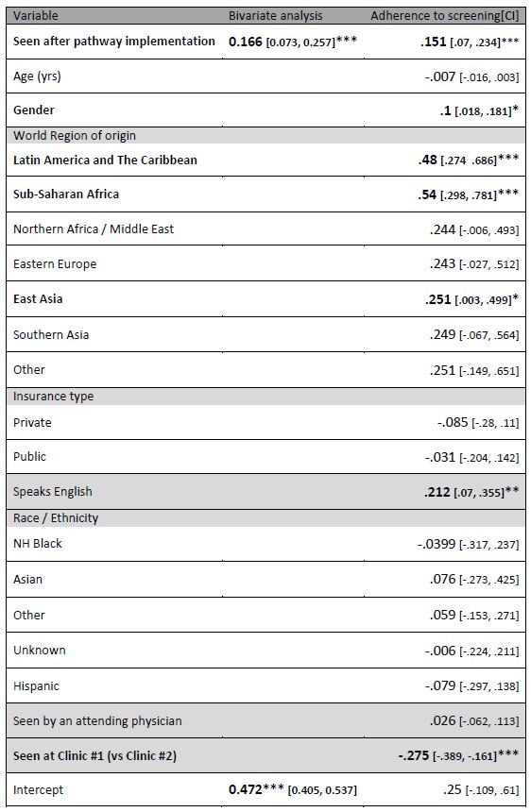Click the Variable column header
The width and height of the screenshot is (531, 812).
pos(35,15)
